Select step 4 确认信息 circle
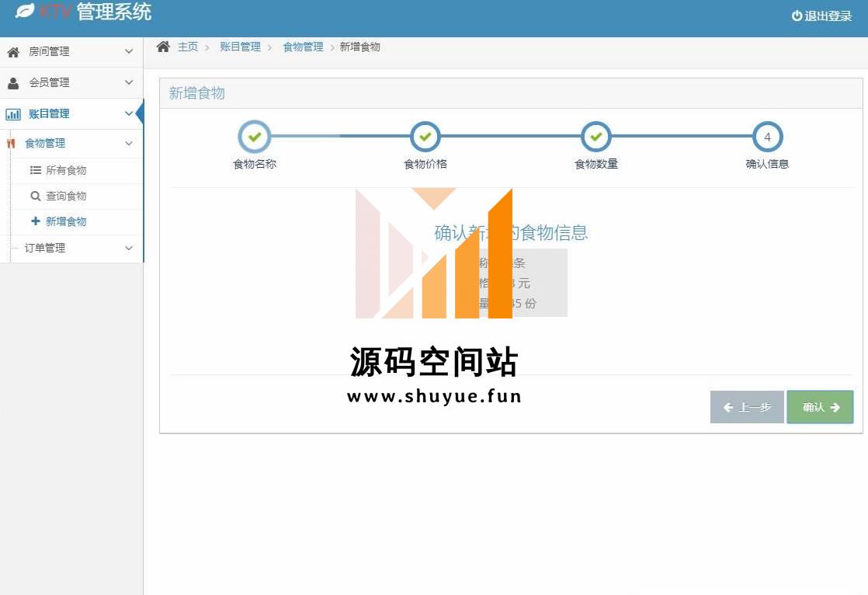Viewport: 868px width, 595px height. (x=767, y=137)
